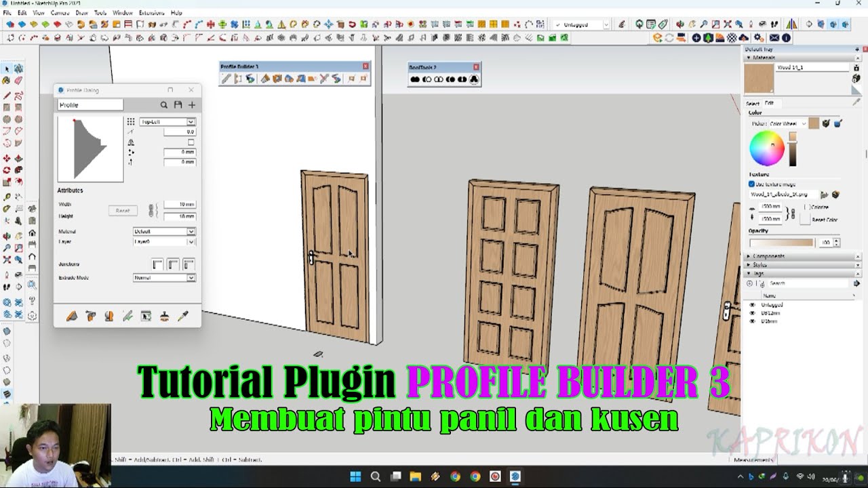Click the hammer icon in Profile Dialog footer
Screen dimensions: 868x488
pyautogui.click(x=90, y=317)
